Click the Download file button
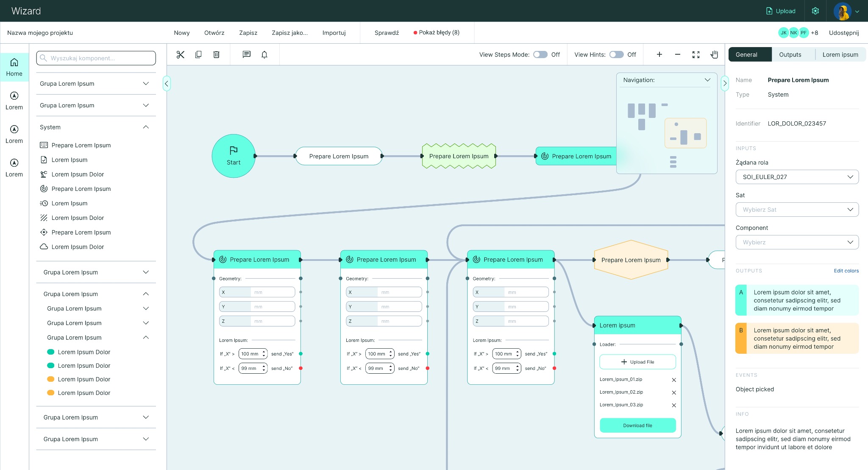868x470 pixels. click(x=637, y=425)
